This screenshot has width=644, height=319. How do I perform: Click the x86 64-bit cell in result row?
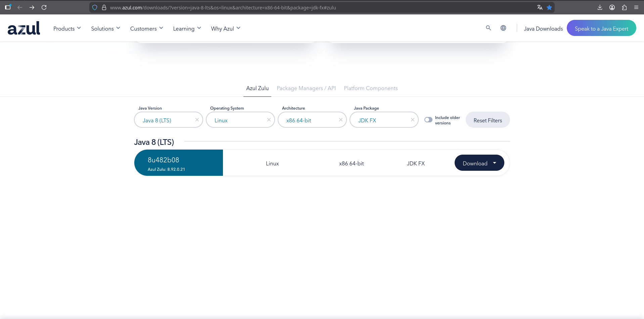pyautogui.click(x=351, y=163)
